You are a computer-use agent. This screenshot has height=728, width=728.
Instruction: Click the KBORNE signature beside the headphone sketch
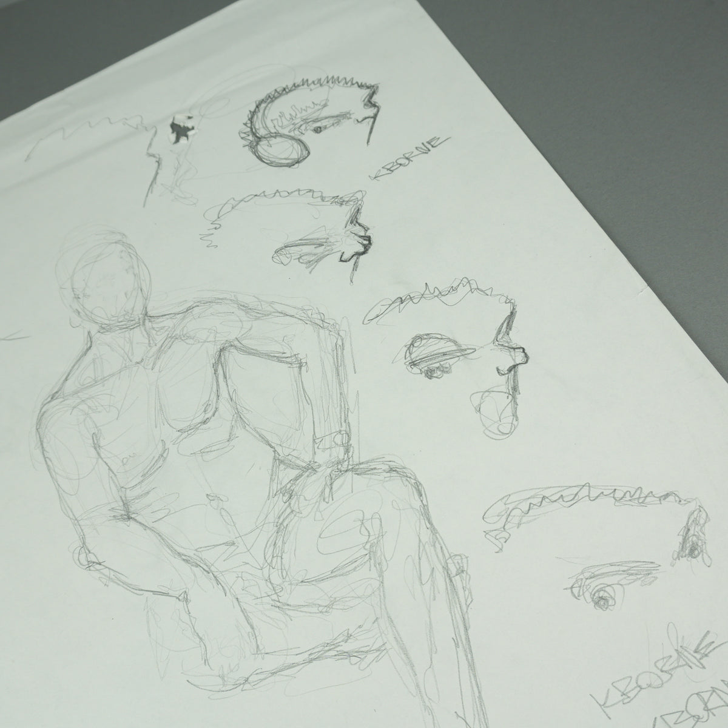(x=409, y=158)
